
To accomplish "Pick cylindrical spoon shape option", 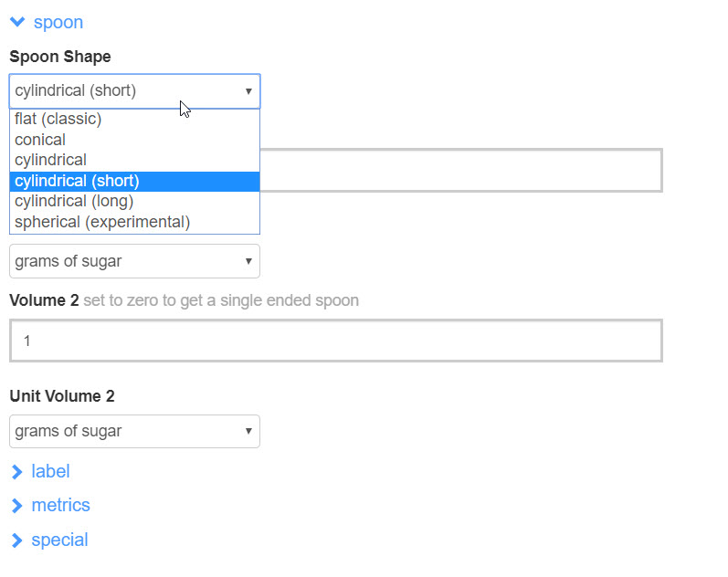I will 51,160.
